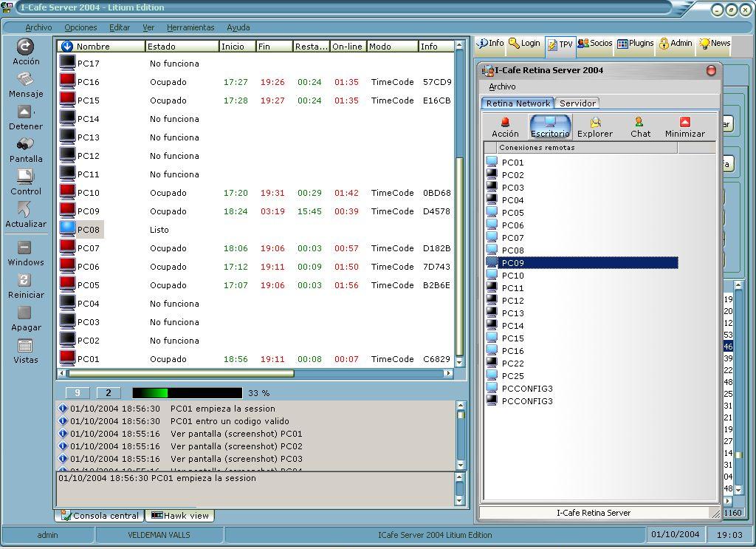
Task: Open the Opciones menu
Action: click(x=80, y=27)
